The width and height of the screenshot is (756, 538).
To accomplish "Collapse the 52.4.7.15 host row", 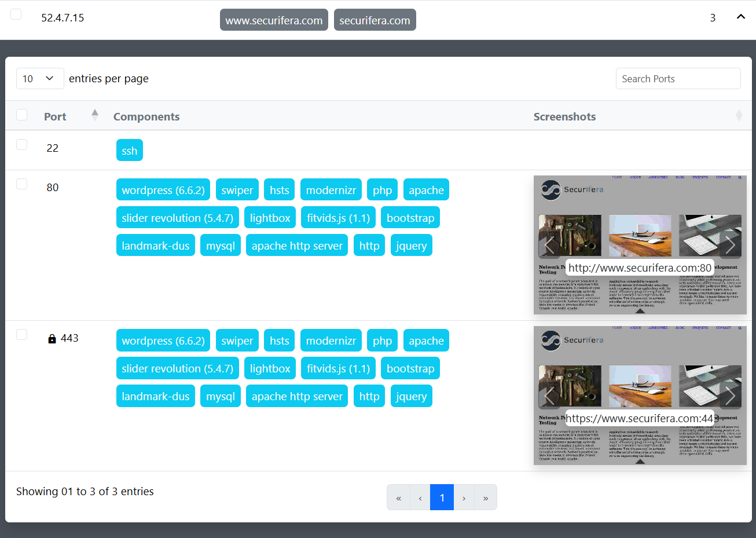I will (x=740, y=17).
